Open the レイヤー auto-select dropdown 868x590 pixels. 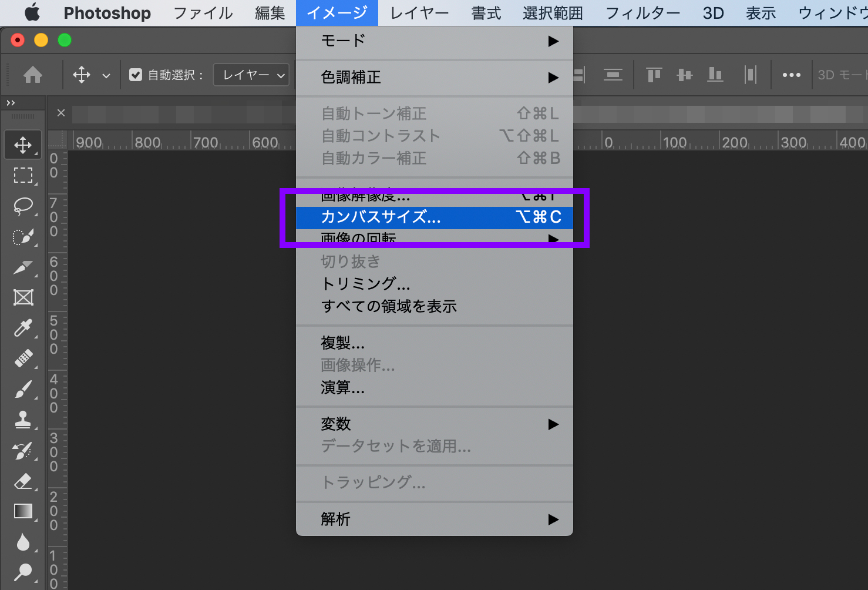[x=251, y=75]
